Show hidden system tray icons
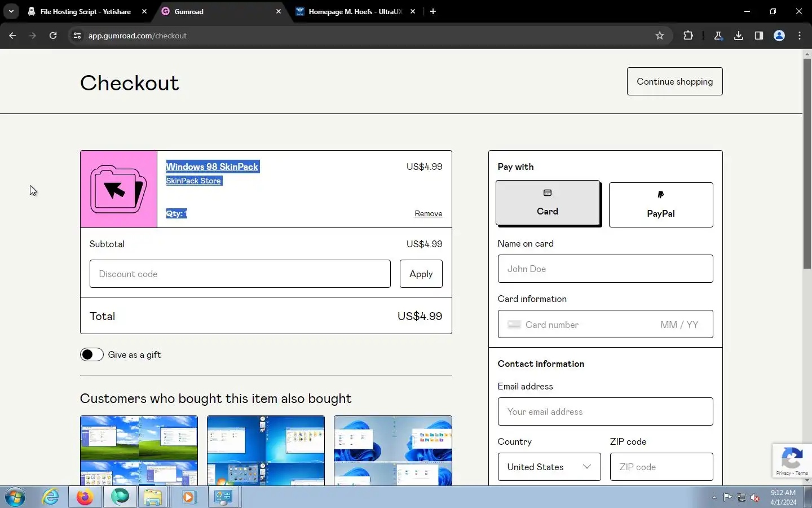The width and height of the screenshot is (812, 508). [714, 497]
